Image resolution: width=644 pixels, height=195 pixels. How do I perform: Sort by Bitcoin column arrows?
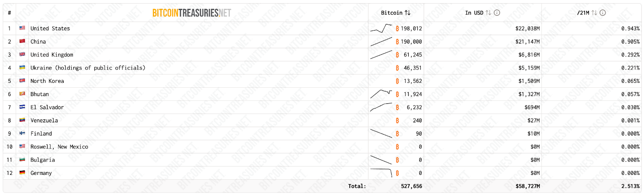[x=408, y=13]
